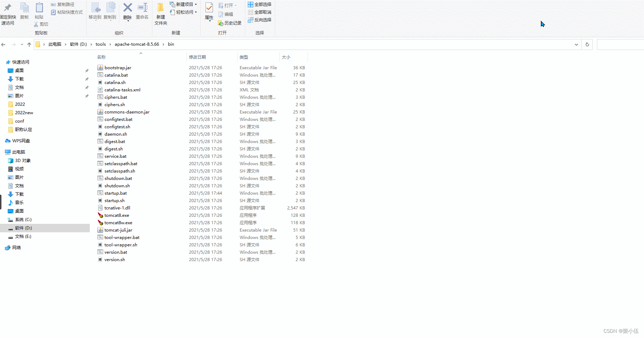
Task: Click the Copy to icon
Action: pos(111,7)
